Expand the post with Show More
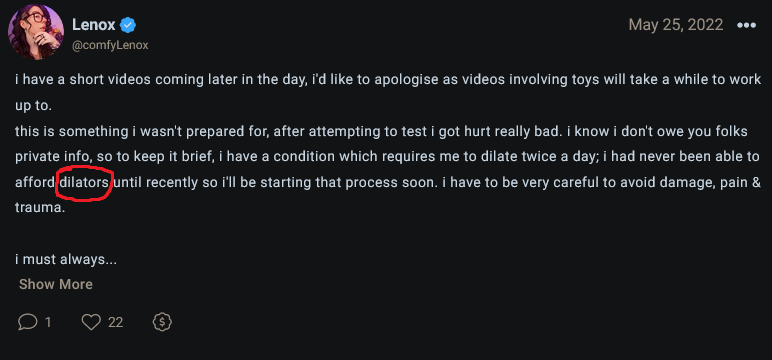Image resolution: width=772 pixels, height=360 pixels. click(x=56, y=284)
